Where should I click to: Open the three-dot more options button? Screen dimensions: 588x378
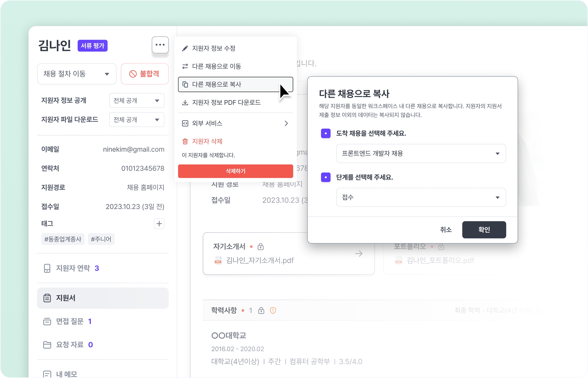click(160, 45)
